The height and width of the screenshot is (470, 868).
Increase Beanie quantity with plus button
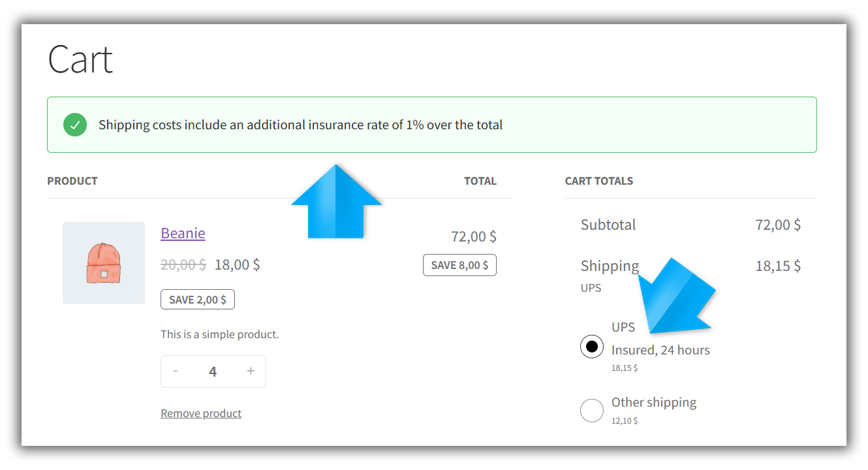pyautogui.click(x=251, y=371)
